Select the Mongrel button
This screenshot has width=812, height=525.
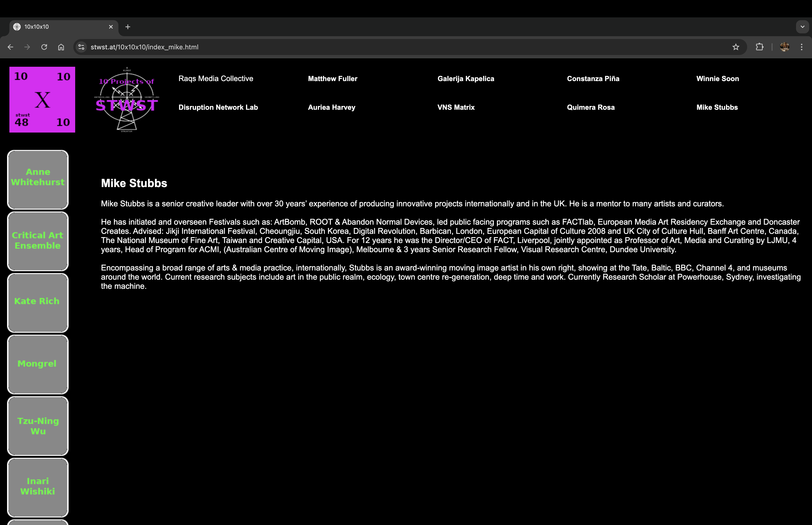pos(38,364)
